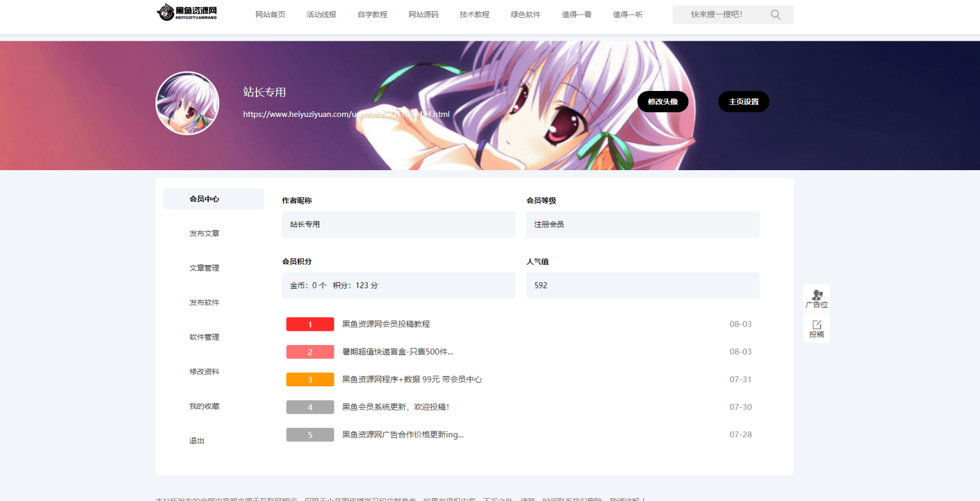This screenshot has height=501, width=980.
Task: Click the 会员等级 field showing 注册会员
Action: (643, 225)
